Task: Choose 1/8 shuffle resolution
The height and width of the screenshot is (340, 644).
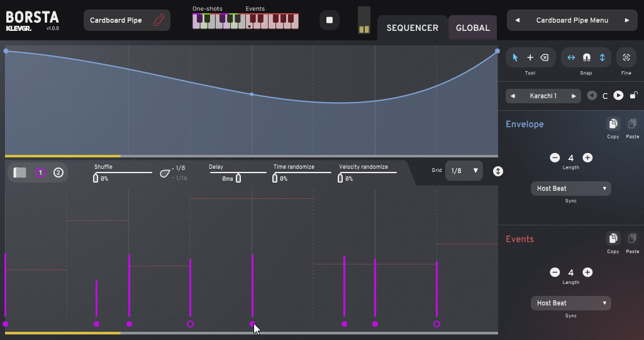Action: click(179, 168)
